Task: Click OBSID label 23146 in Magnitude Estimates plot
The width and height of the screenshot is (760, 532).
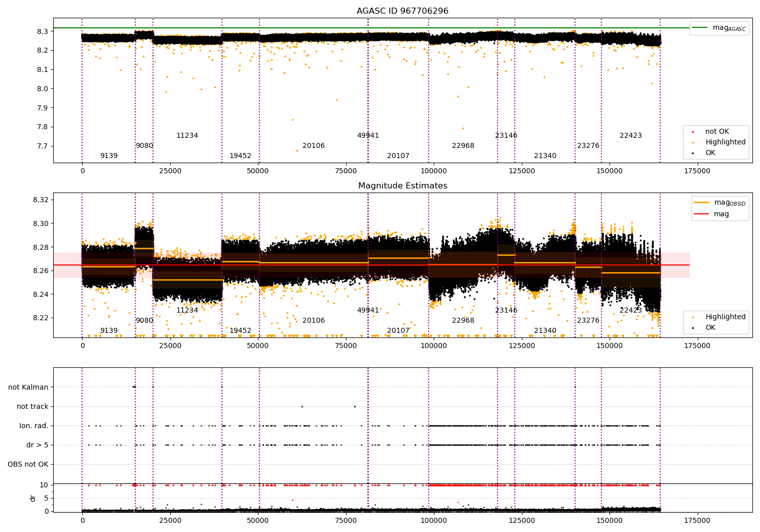Action: (506, 311)
